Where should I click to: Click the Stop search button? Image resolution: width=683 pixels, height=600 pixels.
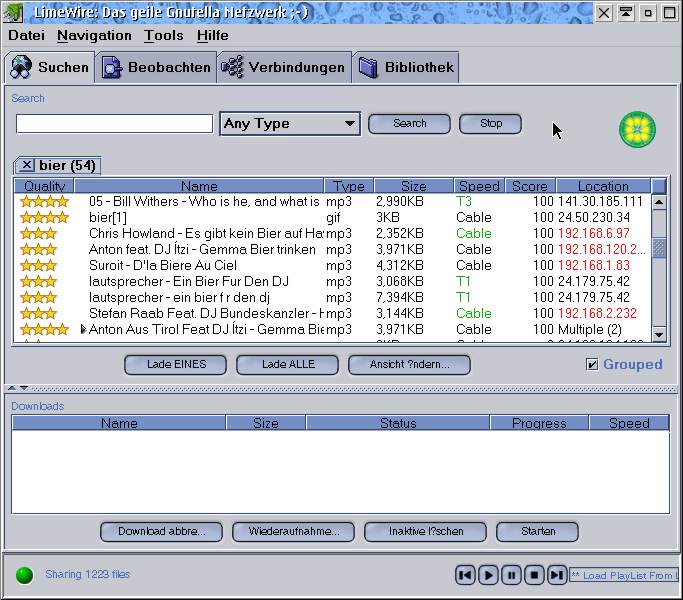point(490,124)
